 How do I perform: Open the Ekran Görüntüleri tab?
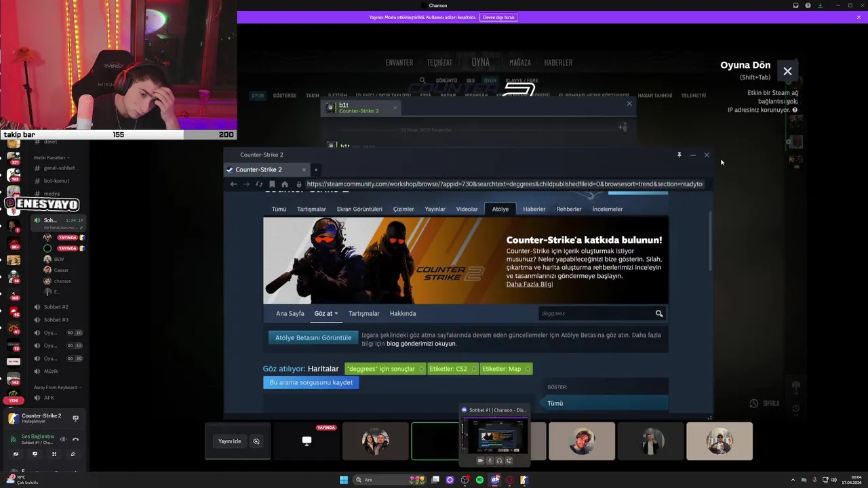(359, 209)
